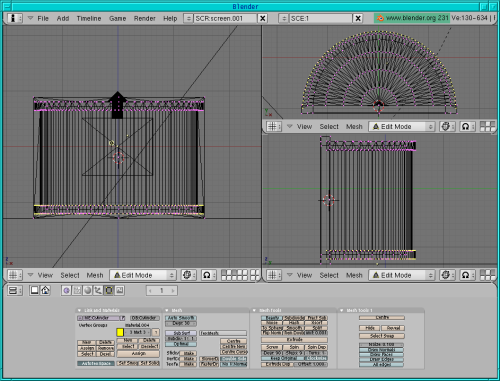The image size is (500, 381).
Task: Collapse the Mesh panel
Action: click(x=167, y=310)
